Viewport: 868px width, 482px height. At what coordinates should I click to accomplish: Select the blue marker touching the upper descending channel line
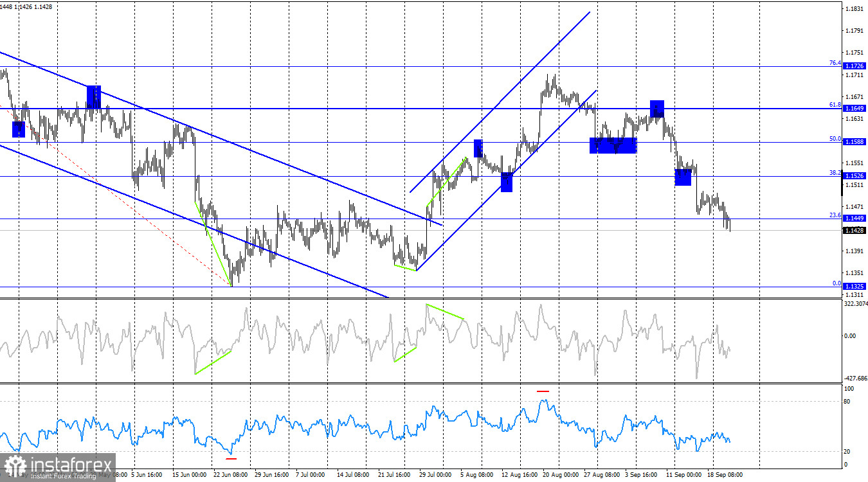pos(94,96)
